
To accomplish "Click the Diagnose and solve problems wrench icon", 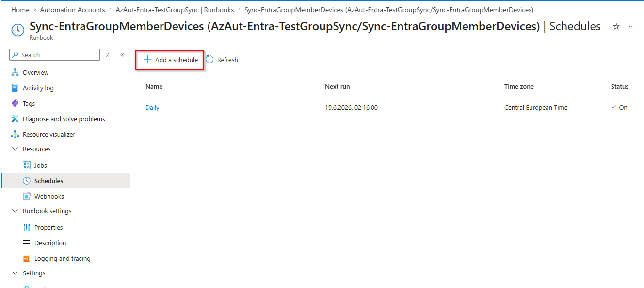I will pos(15,119).
